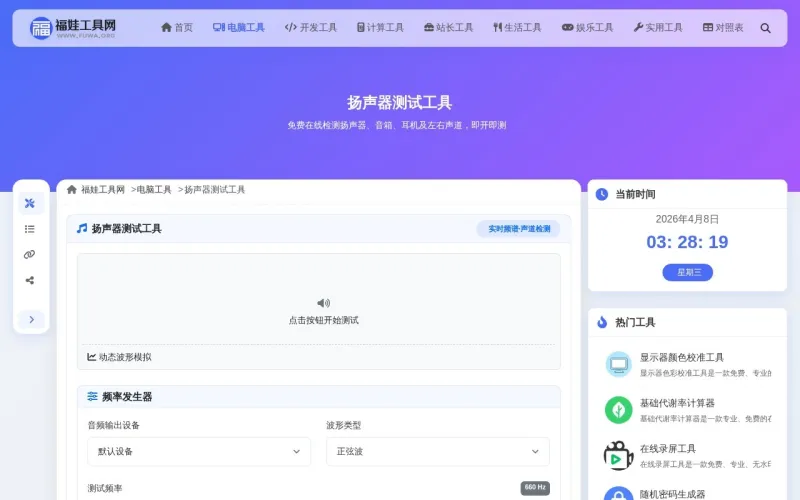The width and height of the screenshot is (800, 500).
Task: Open the 首页 home menu item
Action: coord(177,28)
